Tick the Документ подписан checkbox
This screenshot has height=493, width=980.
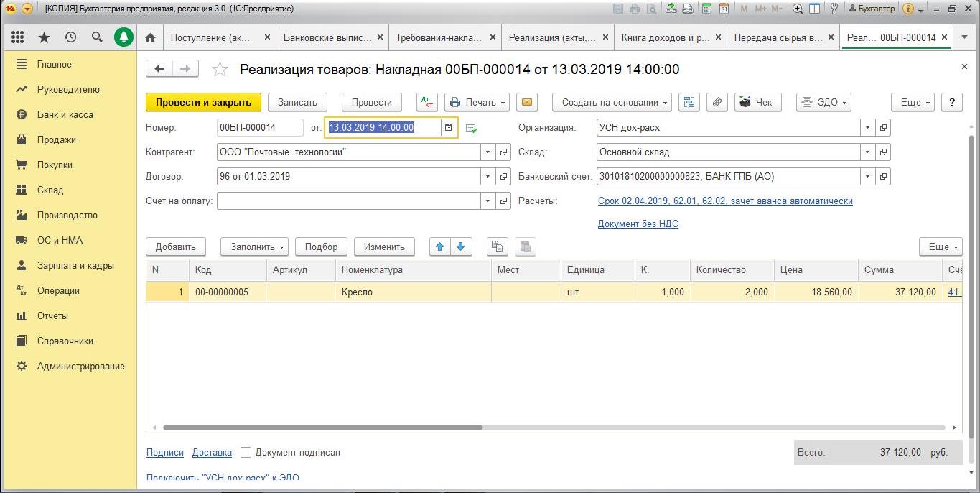[x=246, y=453]
